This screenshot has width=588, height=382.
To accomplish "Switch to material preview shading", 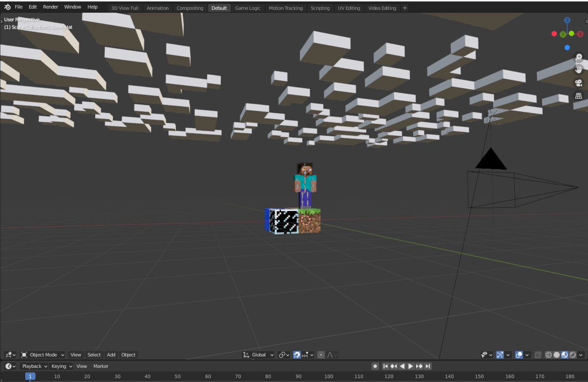I will pyautogui.click(x=564, y=355).
